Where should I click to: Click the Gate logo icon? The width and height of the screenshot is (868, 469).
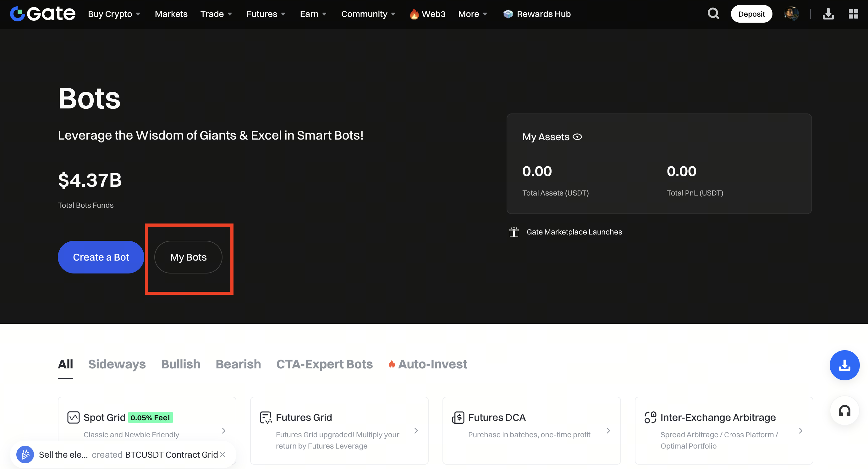18,14
